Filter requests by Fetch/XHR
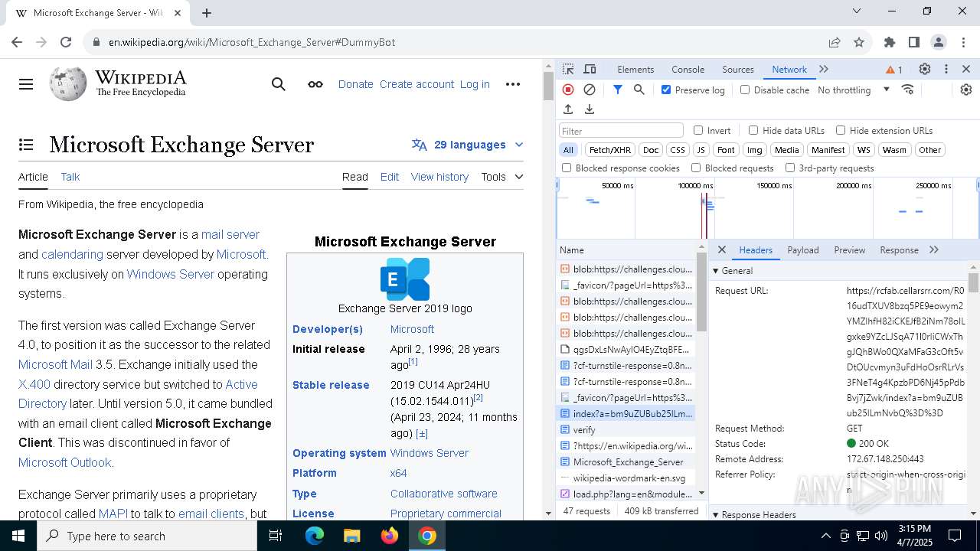 [610, 150]
